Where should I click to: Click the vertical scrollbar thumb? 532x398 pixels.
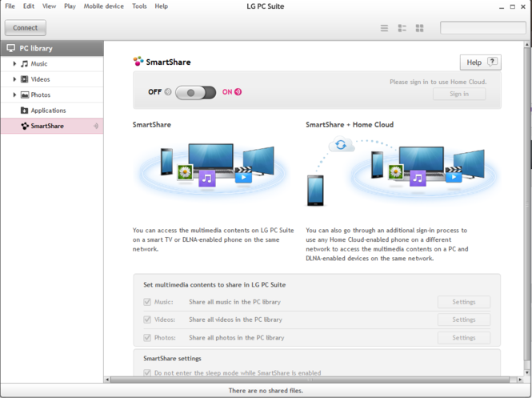pos(527,203)
